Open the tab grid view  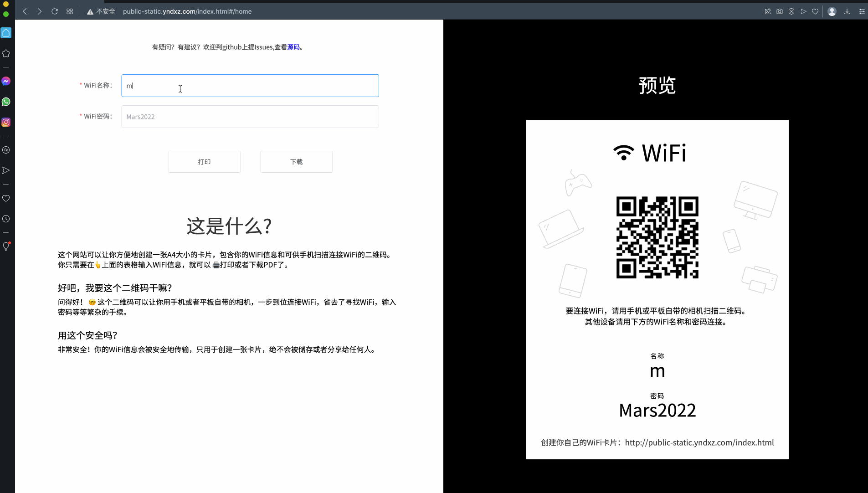[70, 11]
